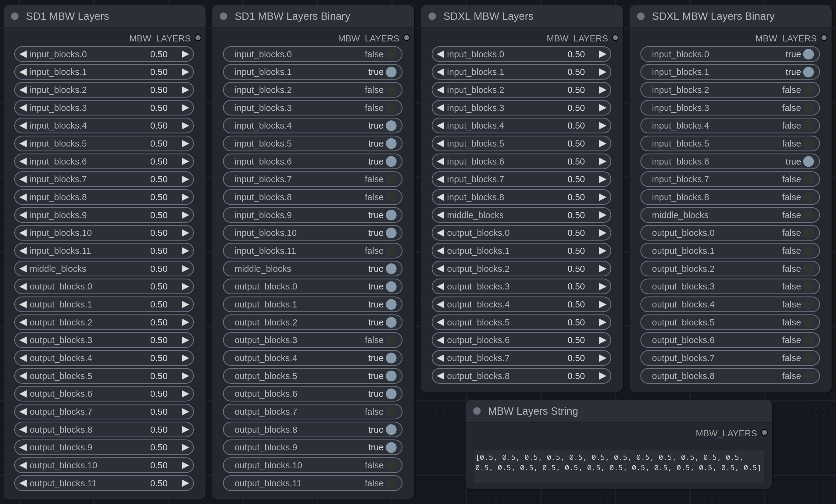Decrease middle_blocks value in SD1 MBW Layers
Viewport: 836px width, 504px height.
23,269
